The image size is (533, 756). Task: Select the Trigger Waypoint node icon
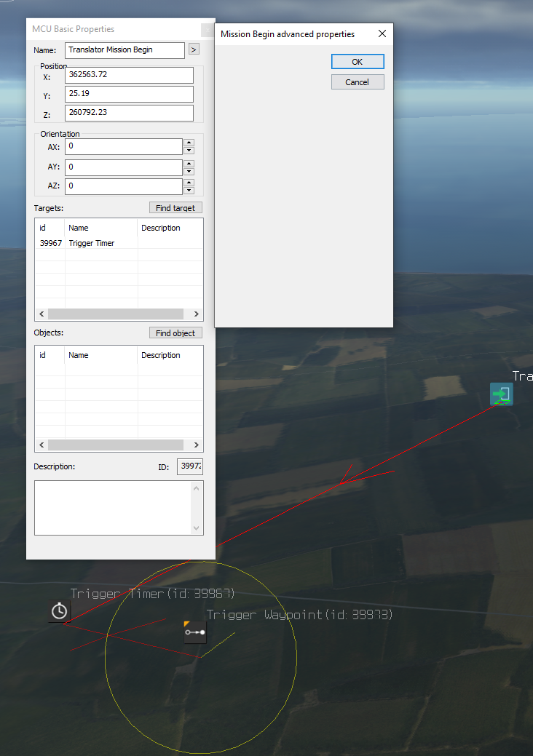point(194,632)
